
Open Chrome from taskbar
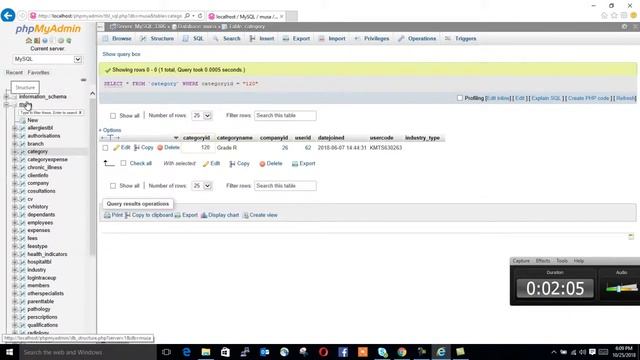[402, 352]
